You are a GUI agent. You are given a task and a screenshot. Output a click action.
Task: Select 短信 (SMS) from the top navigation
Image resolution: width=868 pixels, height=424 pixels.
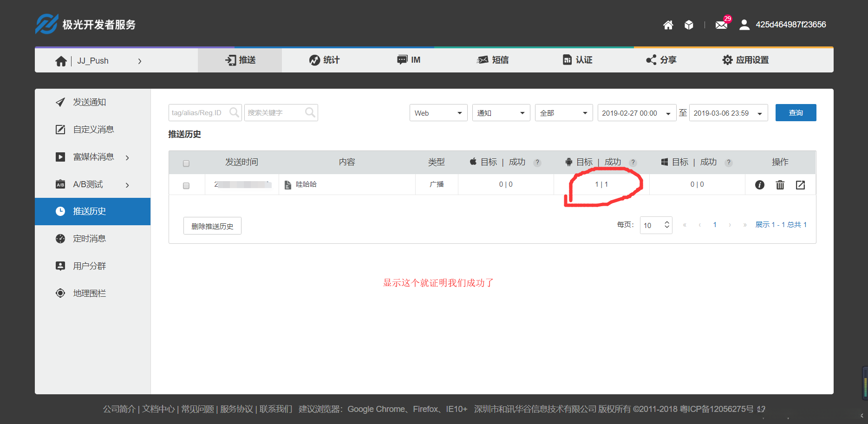[493, 60]
